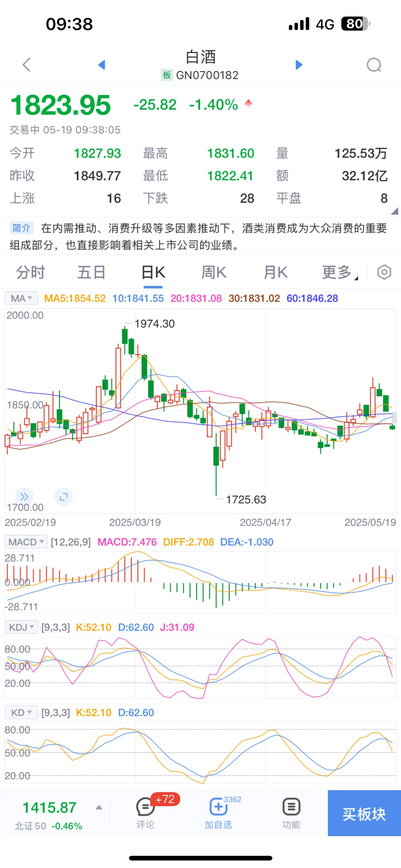
Task: Tap the 1974.30 high price label
Action: pos(154,324)
